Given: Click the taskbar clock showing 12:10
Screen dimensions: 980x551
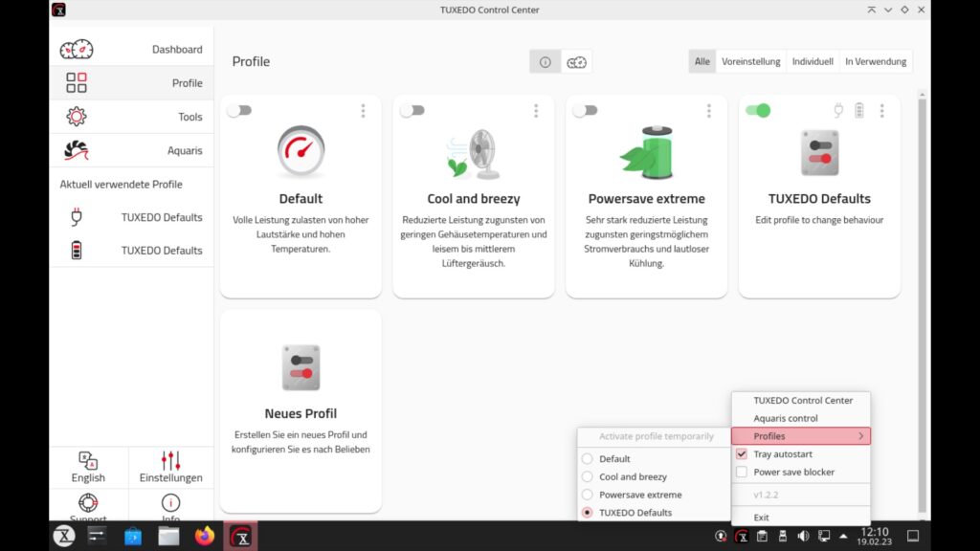Looking at the screenshot, I should pos(875,536).
